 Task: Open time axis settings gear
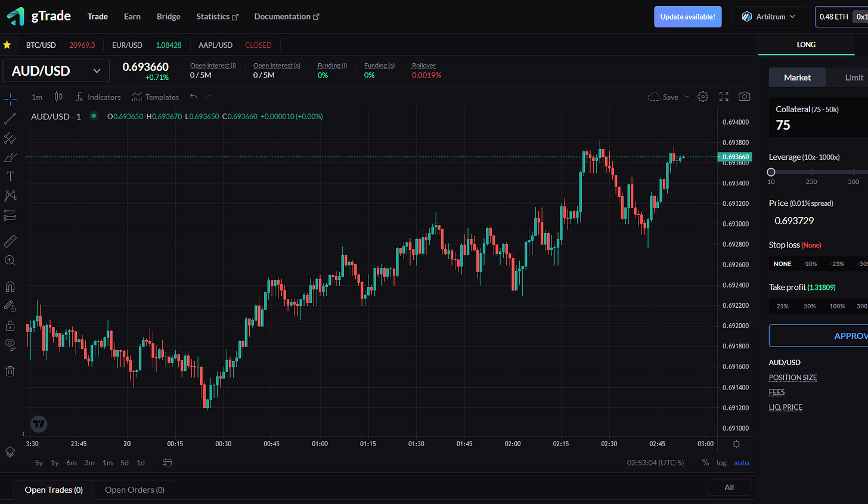click(736, 444)
